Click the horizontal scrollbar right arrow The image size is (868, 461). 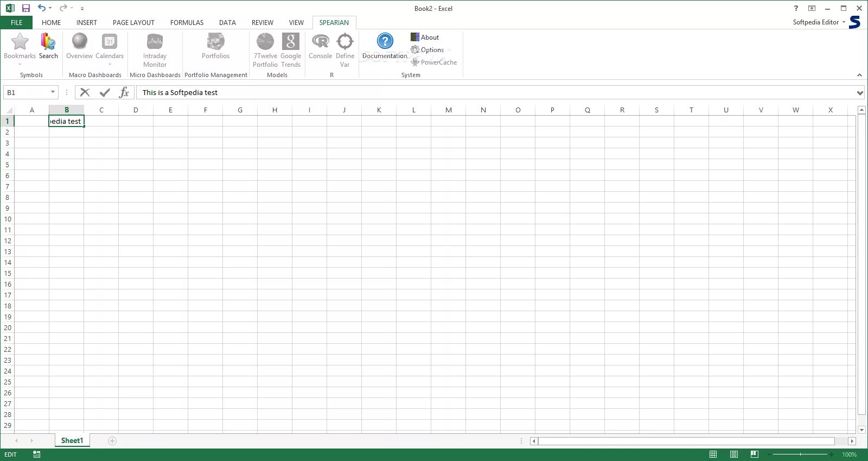point(852,441)
